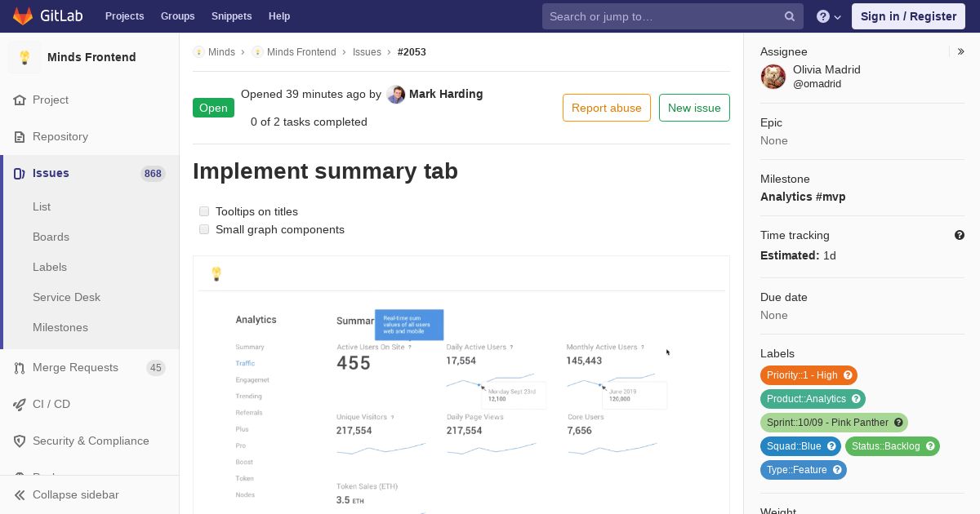Click the Issues count badge 868
The width and height of the screenshot is (980, 514).
point(153,174)
